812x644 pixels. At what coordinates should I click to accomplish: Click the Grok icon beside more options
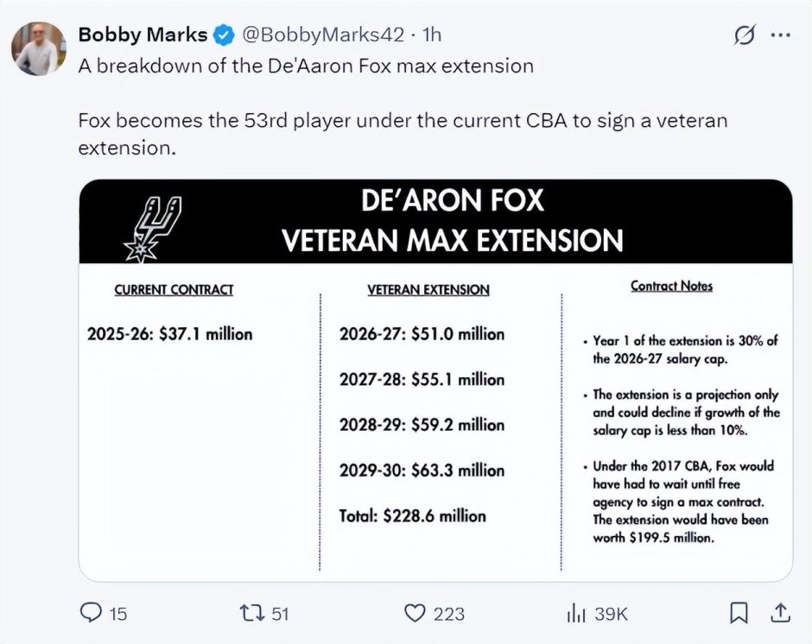click(743, 35)
